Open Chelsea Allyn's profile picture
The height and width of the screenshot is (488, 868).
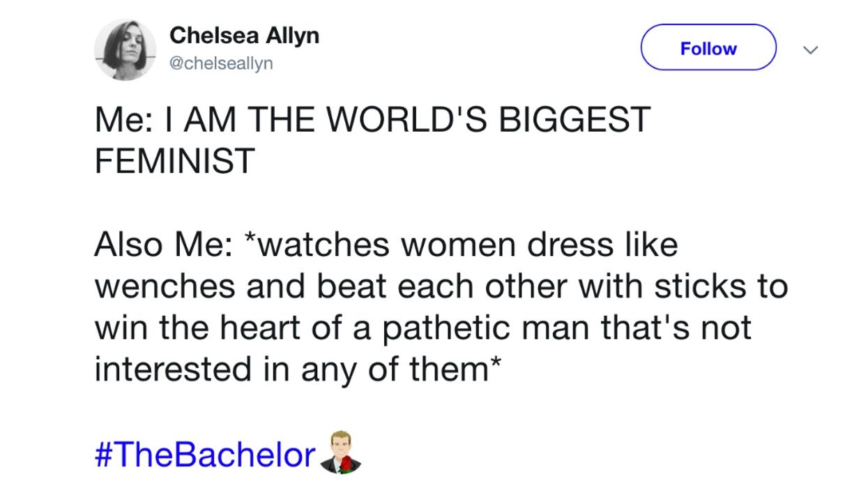point(125,49)
